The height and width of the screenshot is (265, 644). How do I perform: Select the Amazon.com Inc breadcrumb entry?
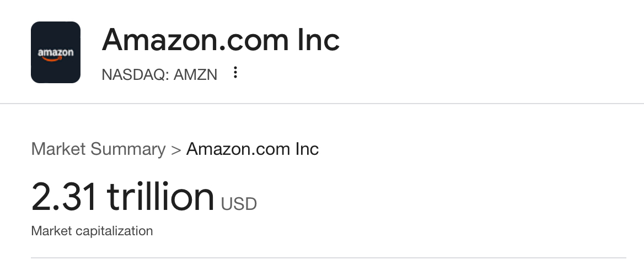point(253,149)
